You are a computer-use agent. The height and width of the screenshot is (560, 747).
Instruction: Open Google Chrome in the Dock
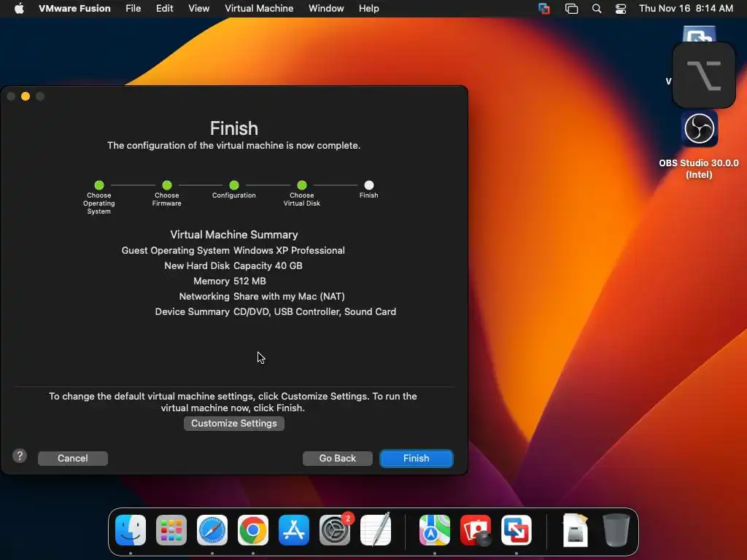pos(253,530)
